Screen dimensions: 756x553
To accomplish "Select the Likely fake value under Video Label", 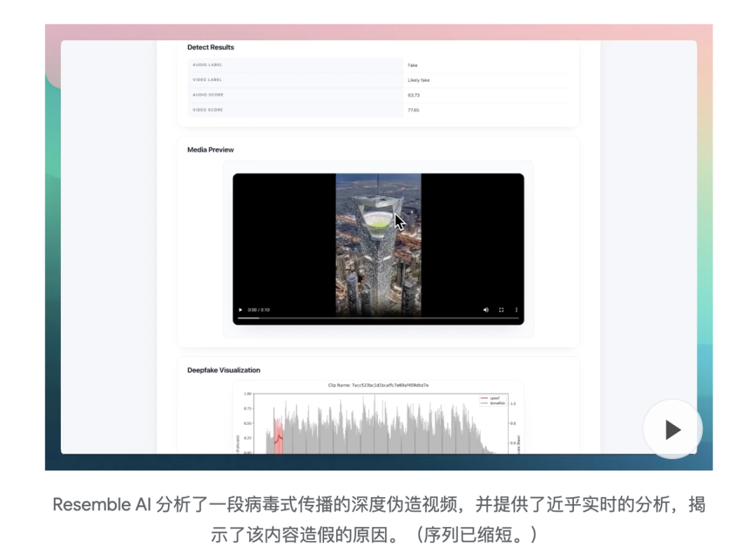I will [419, 80].
